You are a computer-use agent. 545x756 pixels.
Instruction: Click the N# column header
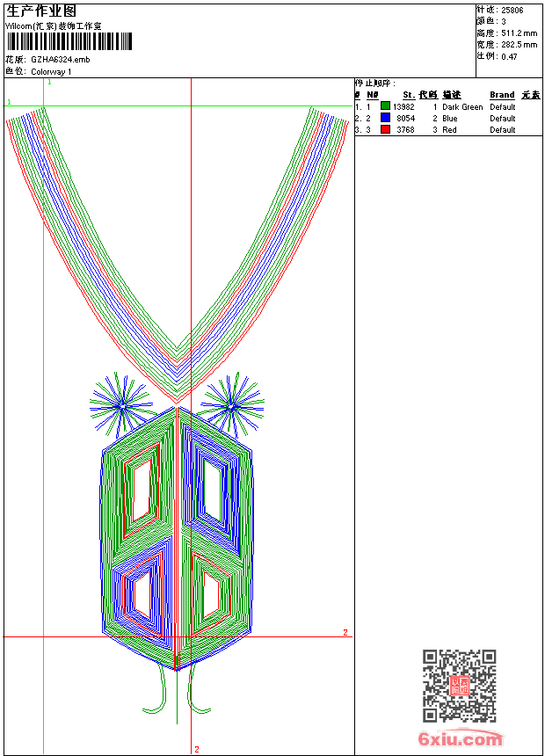point(373,95)
